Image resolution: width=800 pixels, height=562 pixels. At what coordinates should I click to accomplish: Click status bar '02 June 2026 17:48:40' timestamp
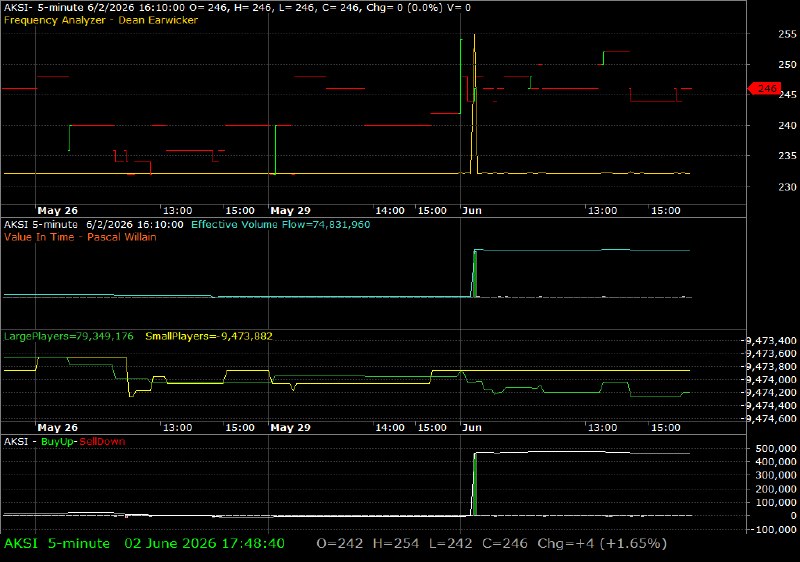tap(205, 544)
